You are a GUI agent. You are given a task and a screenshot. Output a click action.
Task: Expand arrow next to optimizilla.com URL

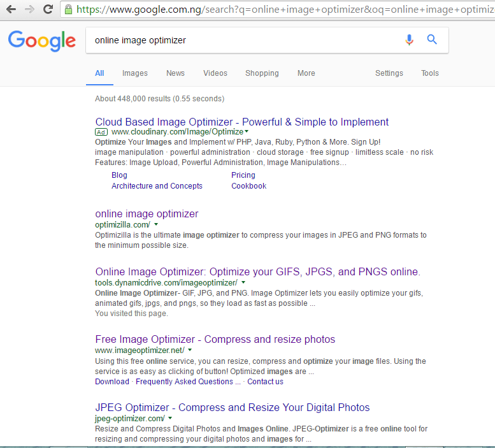156,224
